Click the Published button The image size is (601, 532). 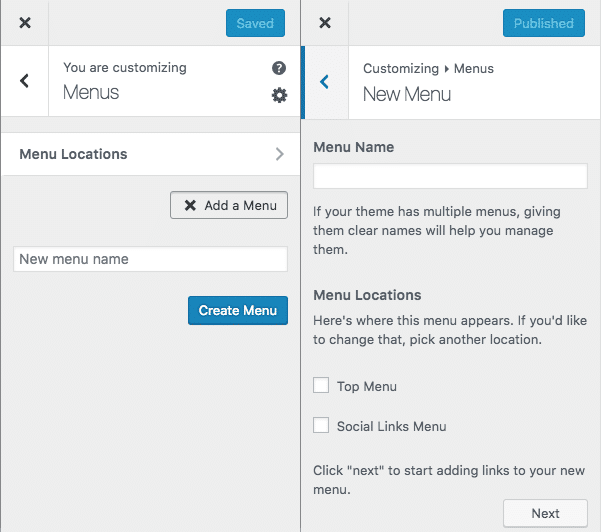(544, 23)
